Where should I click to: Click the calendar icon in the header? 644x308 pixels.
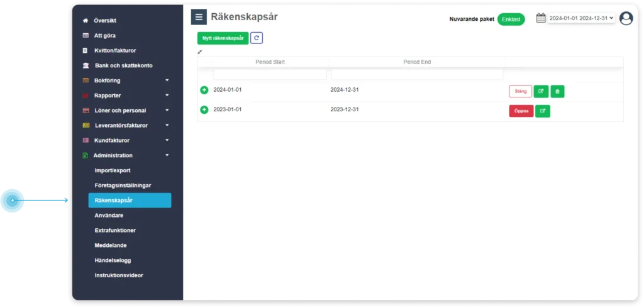coord(541,18)
